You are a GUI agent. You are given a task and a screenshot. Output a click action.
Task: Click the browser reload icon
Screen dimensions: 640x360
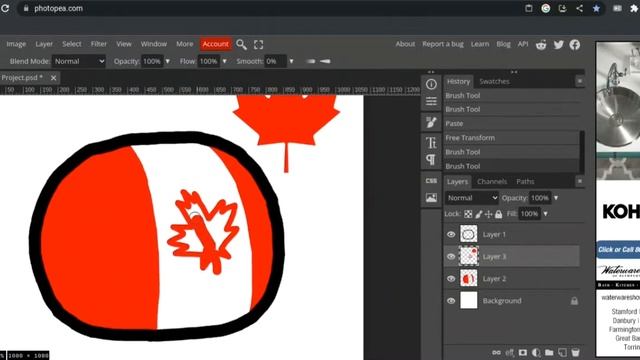coord(5,8)
